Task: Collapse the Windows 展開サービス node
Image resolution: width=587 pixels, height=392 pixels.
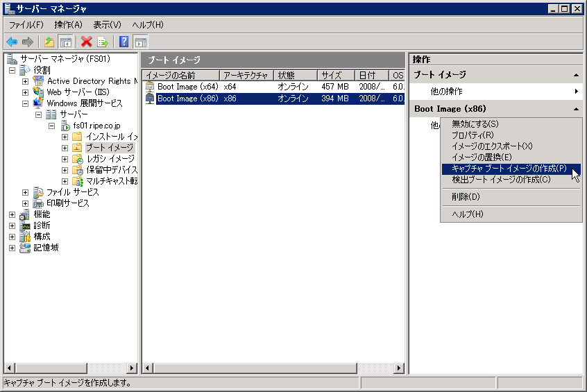Action: pyautogui.click(x=25, y=103)
